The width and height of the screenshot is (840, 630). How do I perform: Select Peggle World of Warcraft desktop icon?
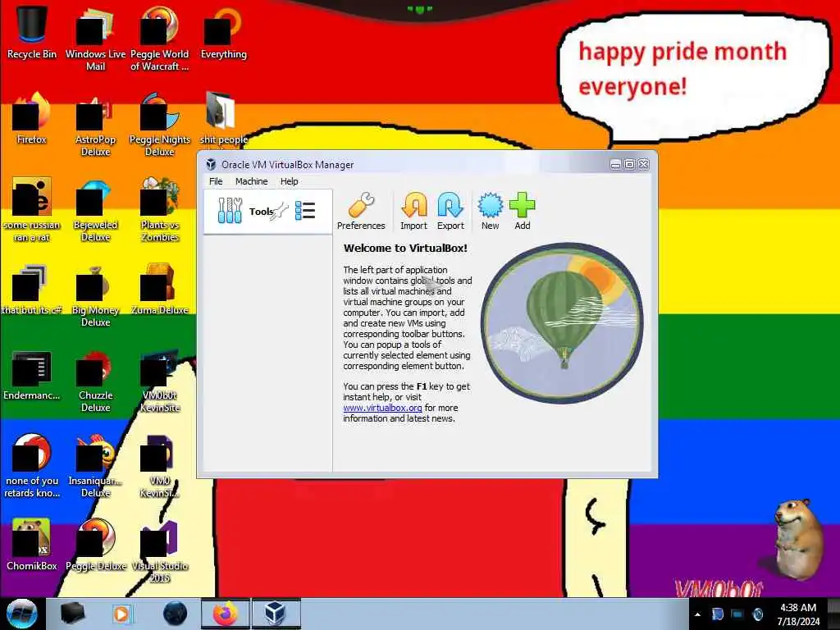(160, 39)
